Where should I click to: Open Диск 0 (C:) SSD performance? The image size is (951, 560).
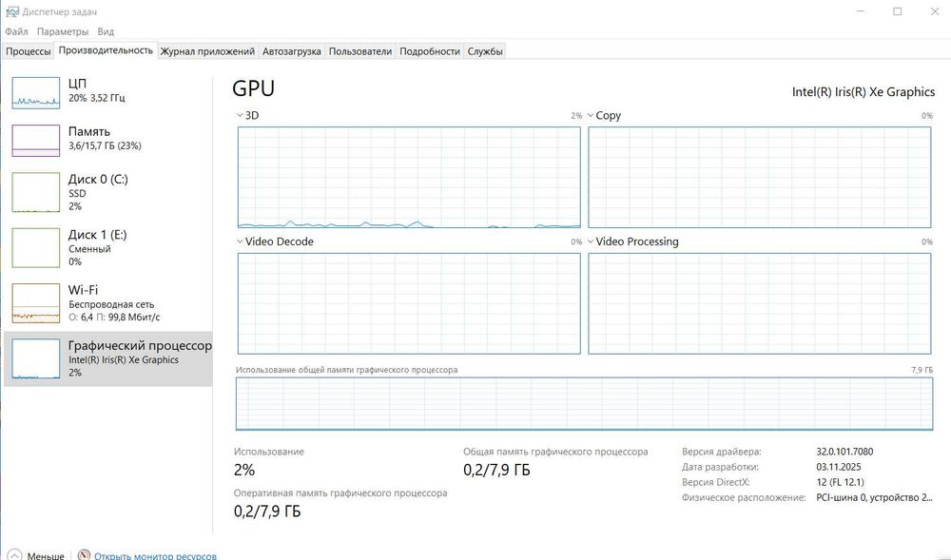tap(35, 192)
